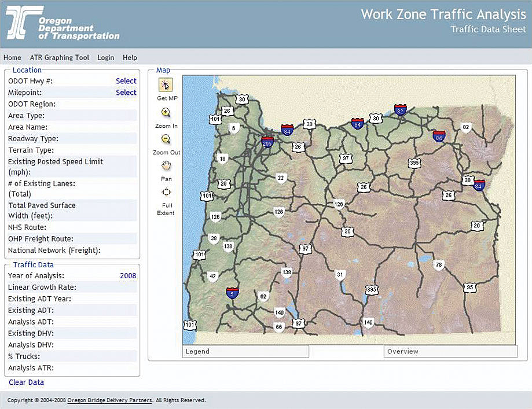This screenshot has width=532, height=409.
Task: Click Select link for ODOT Hwy #
Action: click(126, 81)
